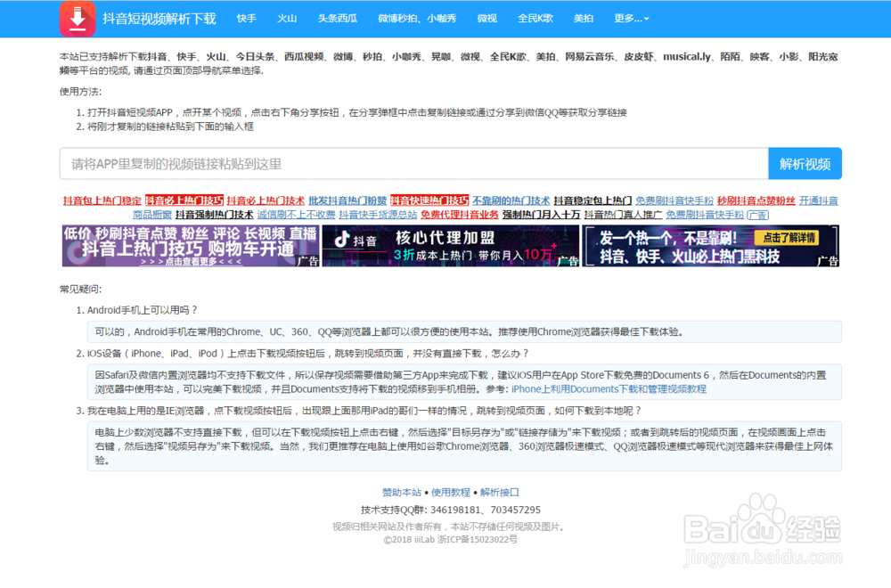This screenshot has height=588, width=891.
Task: Go to the 微视 tab
Action: pyautogui.click(x=486, y=18)
